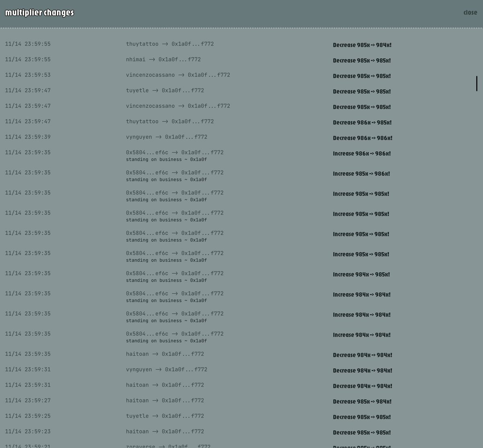Select 'Increase 984x -> 985x!' entry
The image size is (483, 448).
click(x=361, y=275)
